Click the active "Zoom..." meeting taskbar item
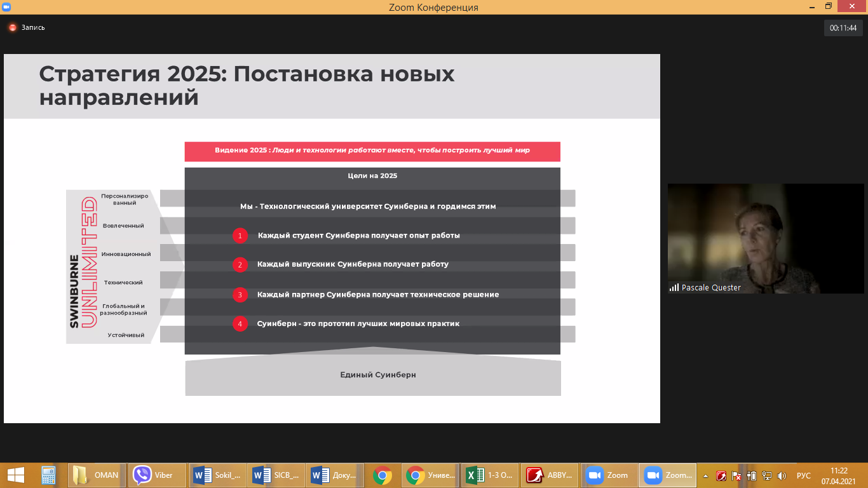 [x=667, y=475]
